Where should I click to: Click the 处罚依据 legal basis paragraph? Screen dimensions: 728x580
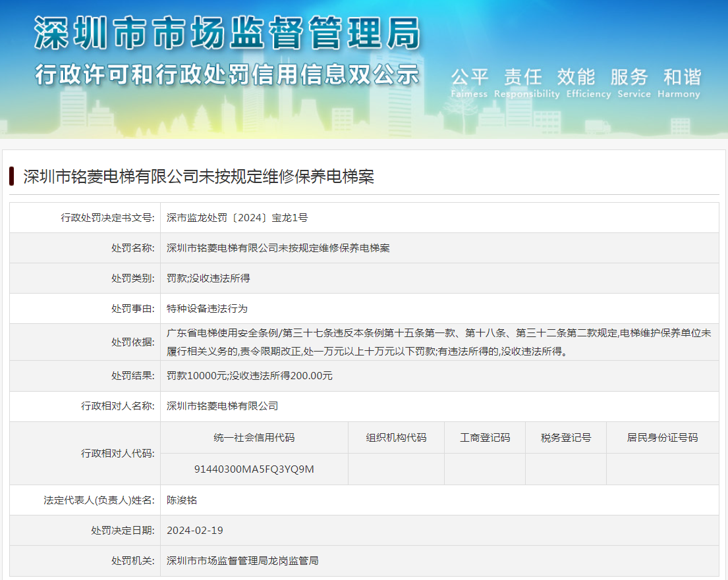439,342
